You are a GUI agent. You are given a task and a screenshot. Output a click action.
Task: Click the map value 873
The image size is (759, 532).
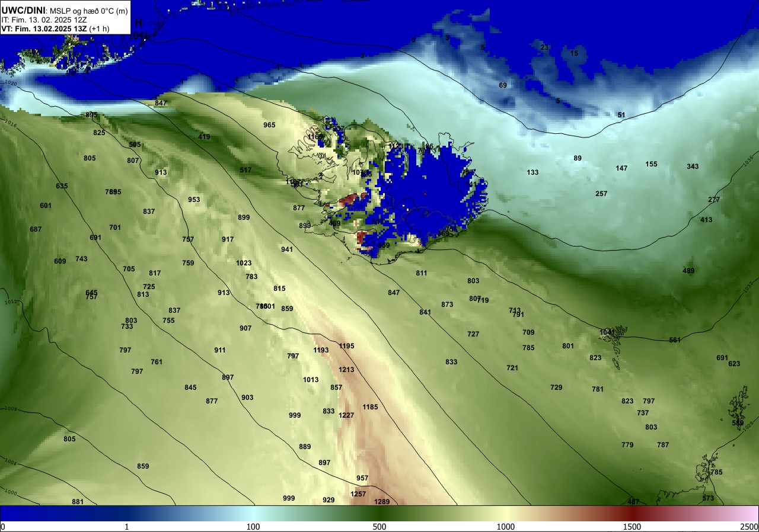(x=447, y=305)
